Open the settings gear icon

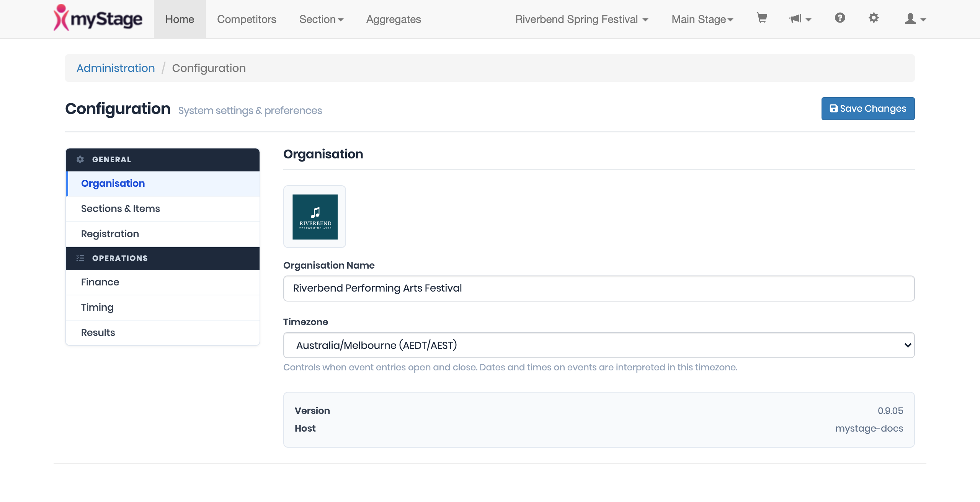click(874, 18)
